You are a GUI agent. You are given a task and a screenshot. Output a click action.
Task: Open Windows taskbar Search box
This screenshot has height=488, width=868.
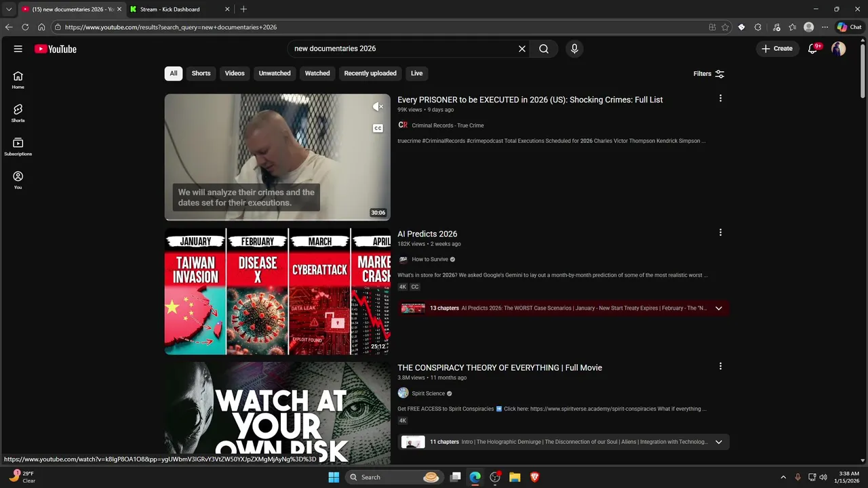tap(395, 477)
